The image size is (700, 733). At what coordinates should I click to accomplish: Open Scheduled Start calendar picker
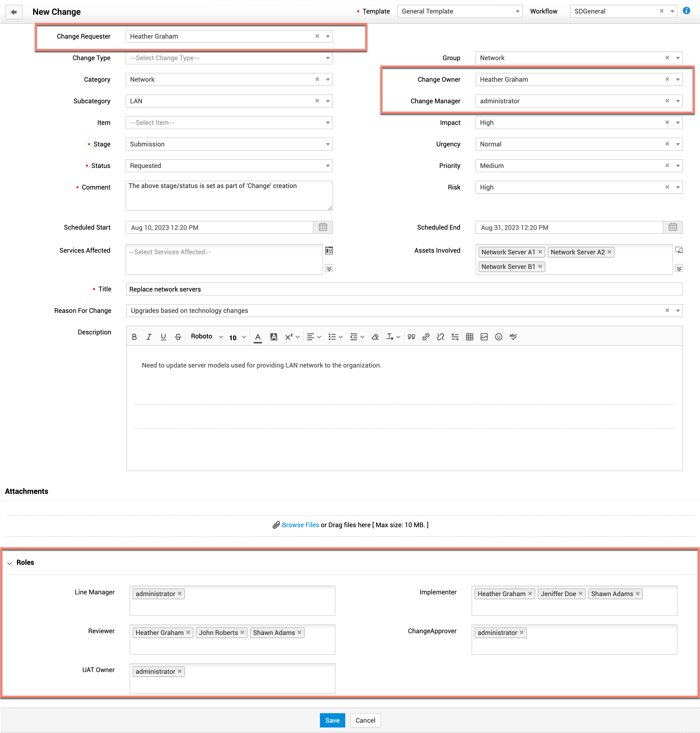(323, 227)
